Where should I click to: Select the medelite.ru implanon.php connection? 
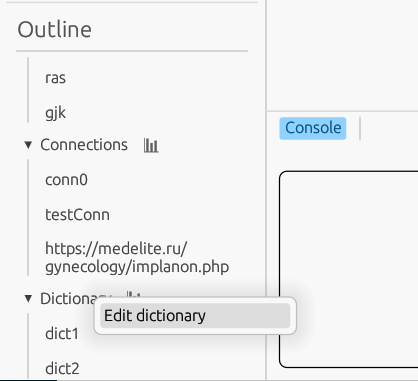pos(137,258)
